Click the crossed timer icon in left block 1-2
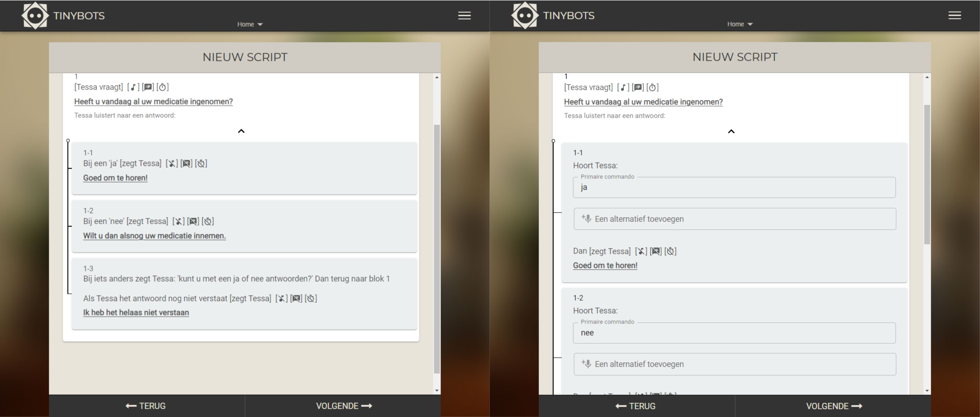 click(x=208, y=221)
